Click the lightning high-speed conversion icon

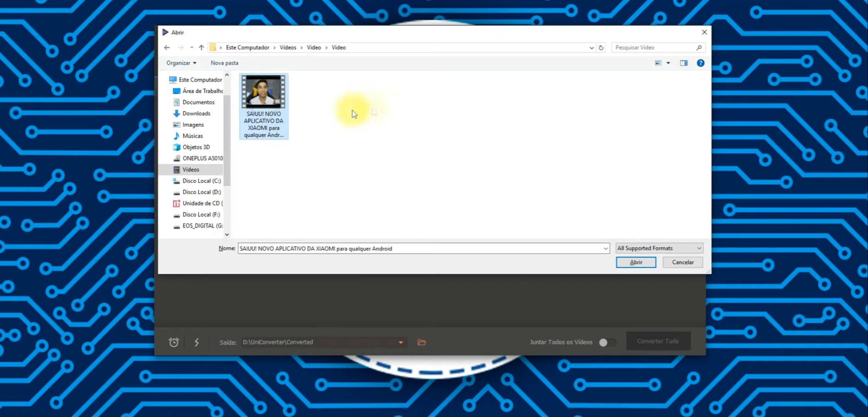click(x=197, y=342)
